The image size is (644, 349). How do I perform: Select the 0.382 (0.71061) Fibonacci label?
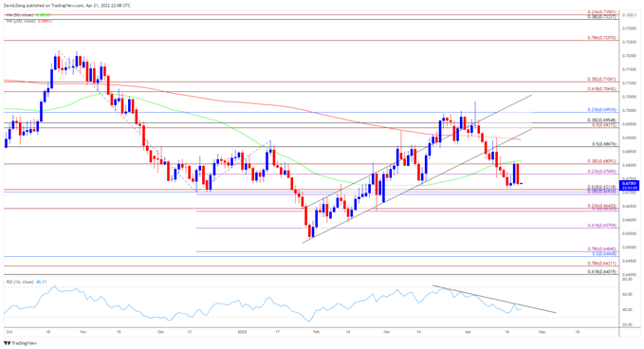pyautogui.click(x=601, y=79)
